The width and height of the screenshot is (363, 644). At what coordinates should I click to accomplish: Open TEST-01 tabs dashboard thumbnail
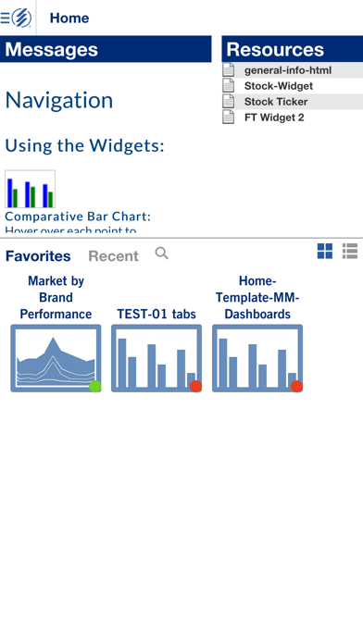coord(156,358)
